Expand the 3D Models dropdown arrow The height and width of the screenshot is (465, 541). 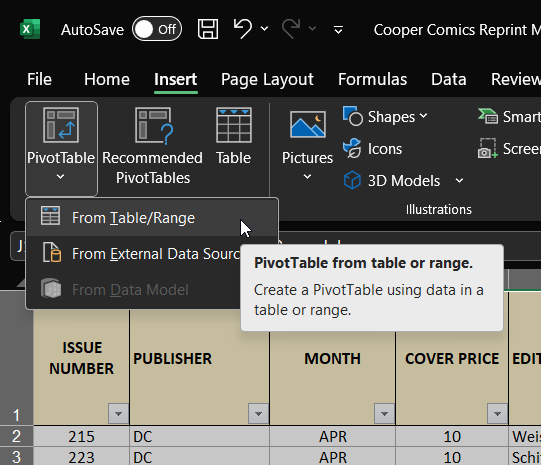click(459, 180)
